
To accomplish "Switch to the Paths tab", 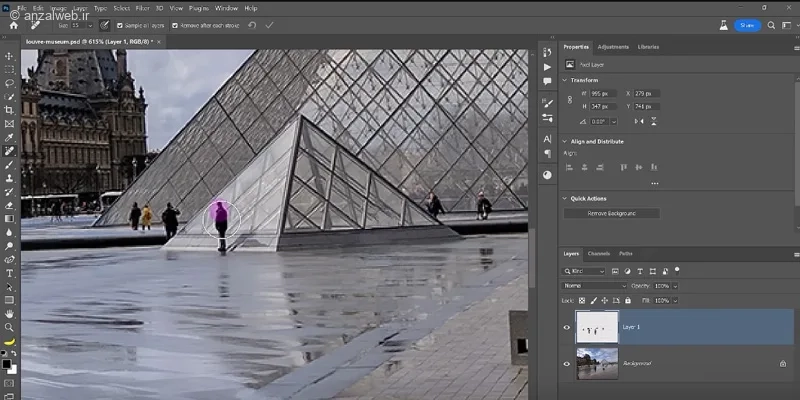I will 626,254.
